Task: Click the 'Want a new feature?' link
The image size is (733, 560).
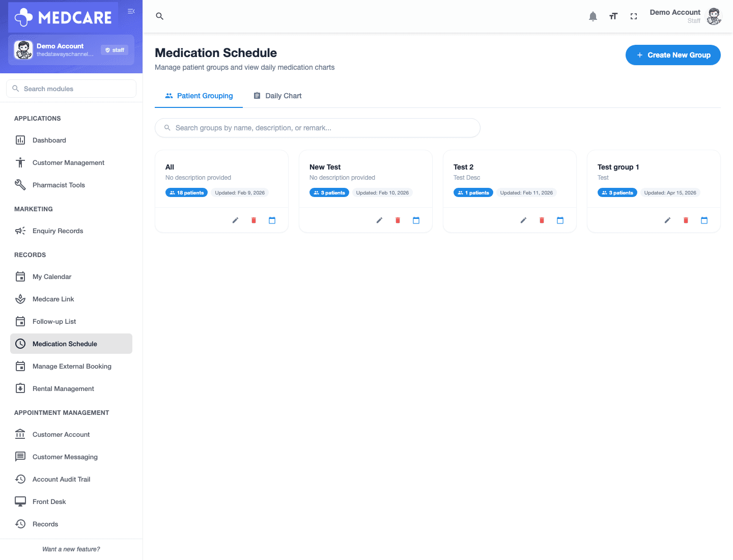Action: tap(71, 549)
